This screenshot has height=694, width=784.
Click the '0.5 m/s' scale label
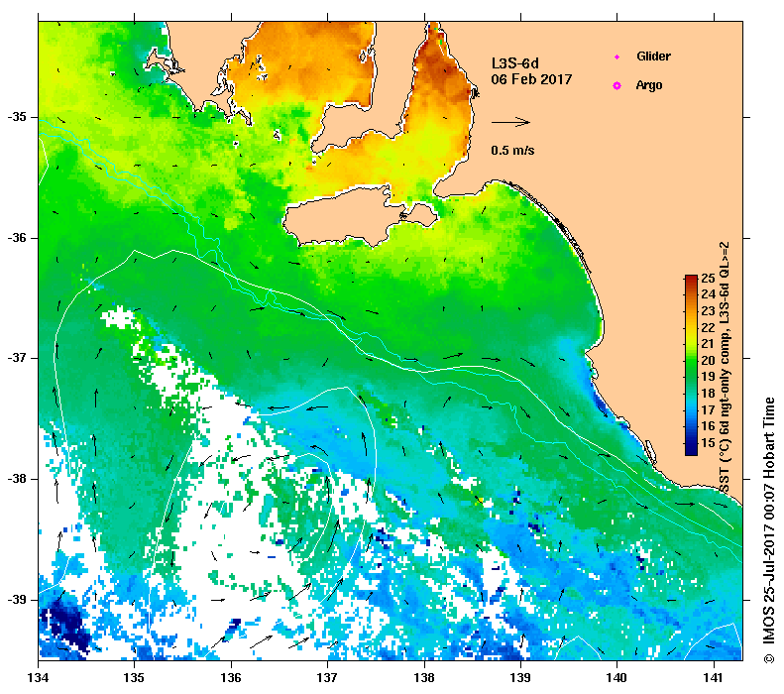point(512,151)
